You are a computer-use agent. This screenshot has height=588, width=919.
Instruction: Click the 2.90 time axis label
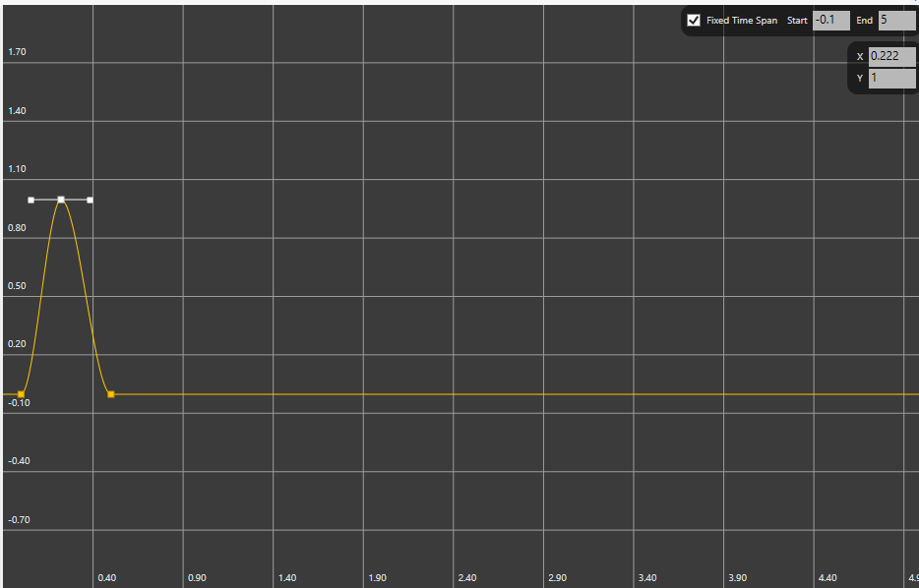[x=557, y=578]
